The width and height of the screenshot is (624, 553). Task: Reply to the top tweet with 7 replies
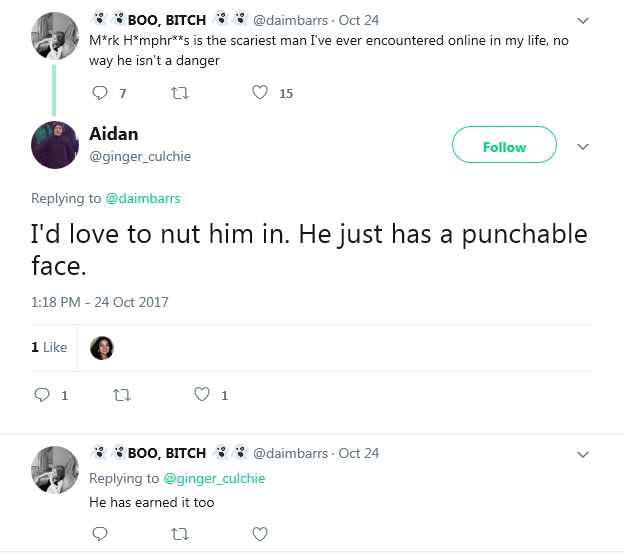pyautogui.click(x=99, y=93)
